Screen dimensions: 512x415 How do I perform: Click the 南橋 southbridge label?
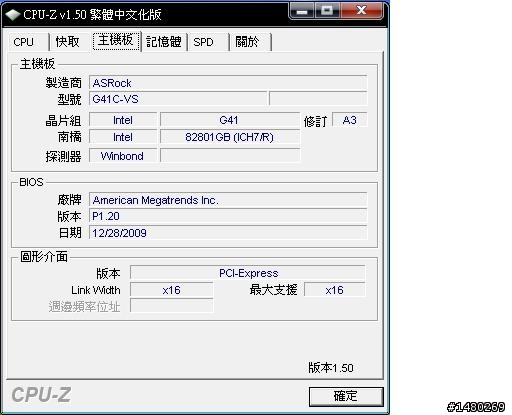(x=69, y=137)
